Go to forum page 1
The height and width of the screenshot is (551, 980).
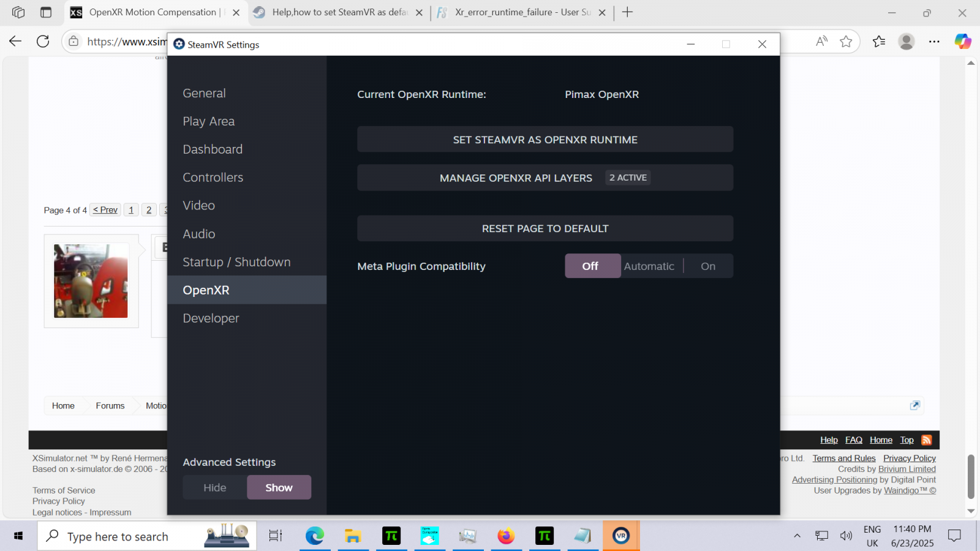pos(131,210)
